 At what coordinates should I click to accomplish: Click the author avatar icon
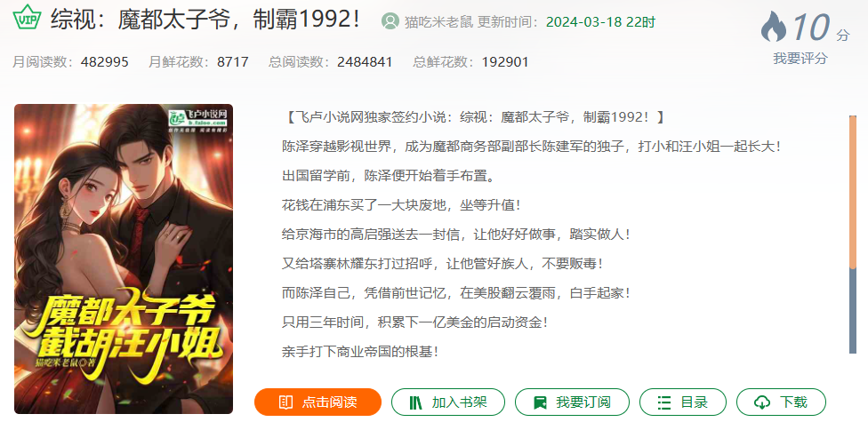[x=390, y=21]
